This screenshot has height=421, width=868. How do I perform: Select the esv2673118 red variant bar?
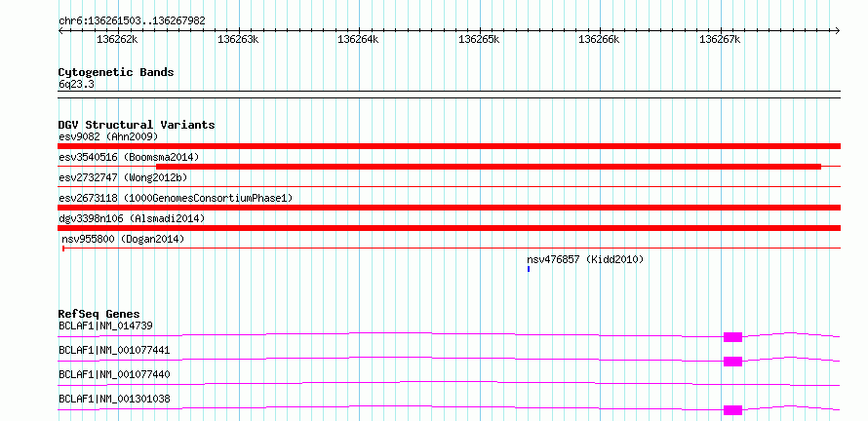pos(450,208)
